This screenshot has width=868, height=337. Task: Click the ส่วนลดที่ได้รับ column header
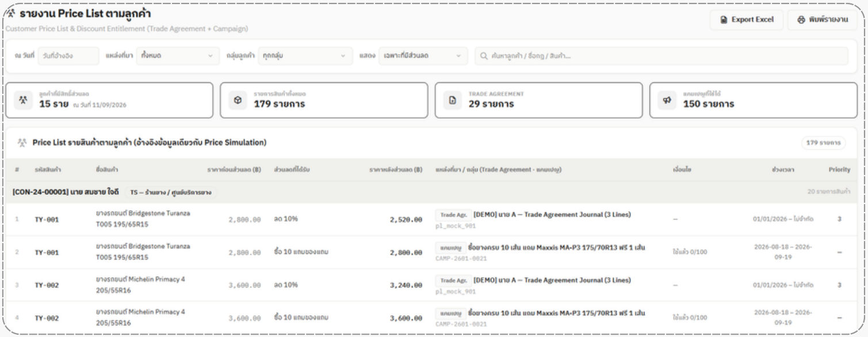click(292, 170)
